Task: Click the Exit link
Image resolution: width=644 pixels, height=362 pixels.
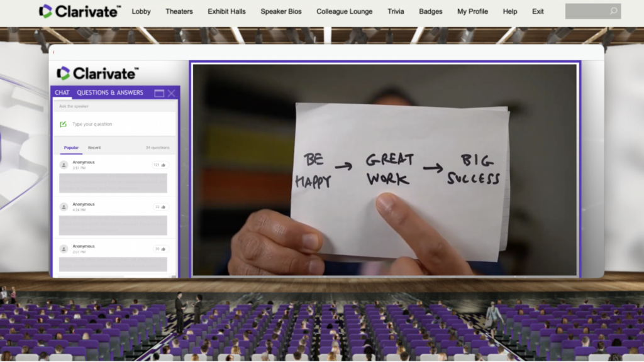Action: coord(538,11)
